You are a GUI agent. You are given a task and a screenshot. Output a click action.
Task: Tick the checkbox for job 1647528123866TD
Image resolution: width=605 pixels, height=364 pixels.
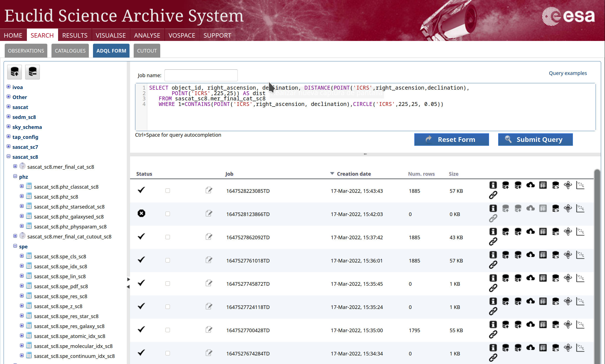tap(168, 214)
